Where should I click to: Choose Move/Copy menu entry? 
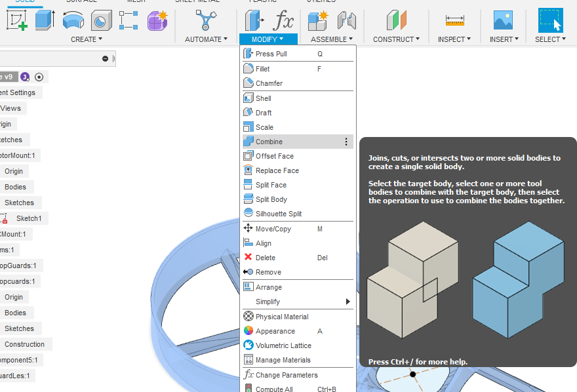pos(298,229)
